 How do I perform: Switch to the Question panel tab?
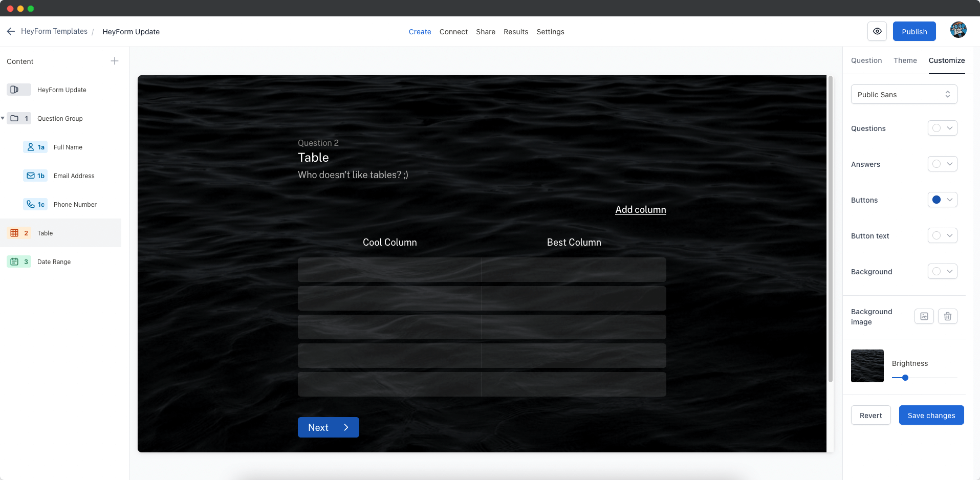pyautogui.click(x=866, y=60)
